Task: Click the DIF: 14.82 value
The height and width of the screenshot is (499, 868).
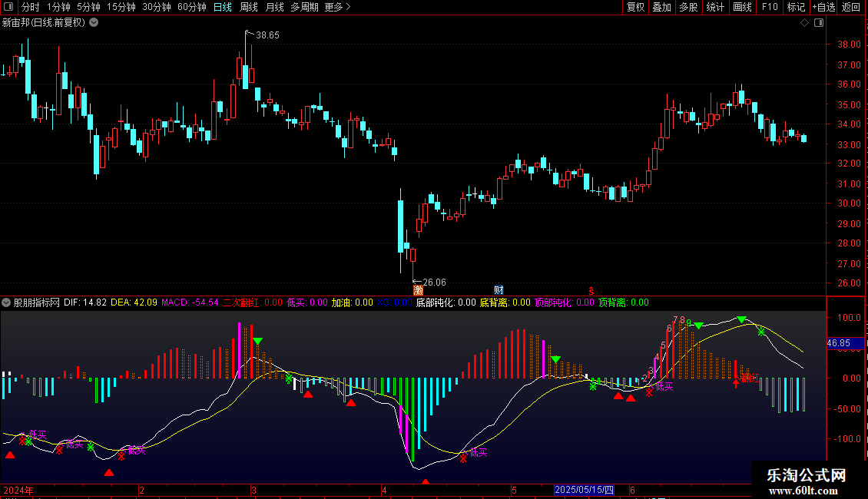Action: tap(85, 302)
